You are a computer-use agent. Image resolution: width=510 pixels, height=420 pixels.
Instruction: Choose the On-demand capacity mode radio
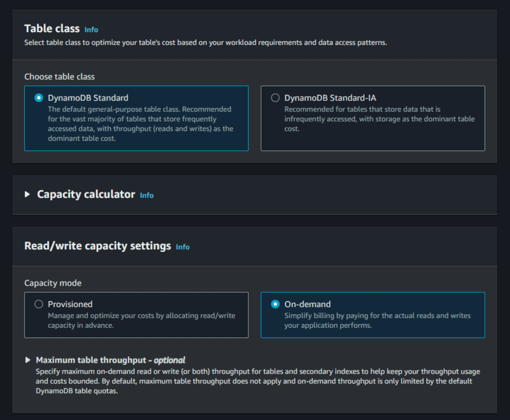pos(275,304)
